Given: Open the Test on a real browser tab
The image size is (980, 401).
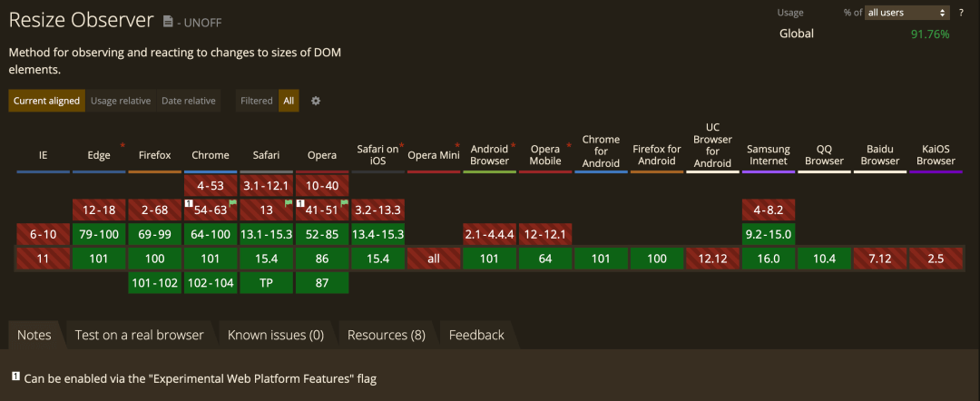Looking at the screenshot, I should point(140,335).
